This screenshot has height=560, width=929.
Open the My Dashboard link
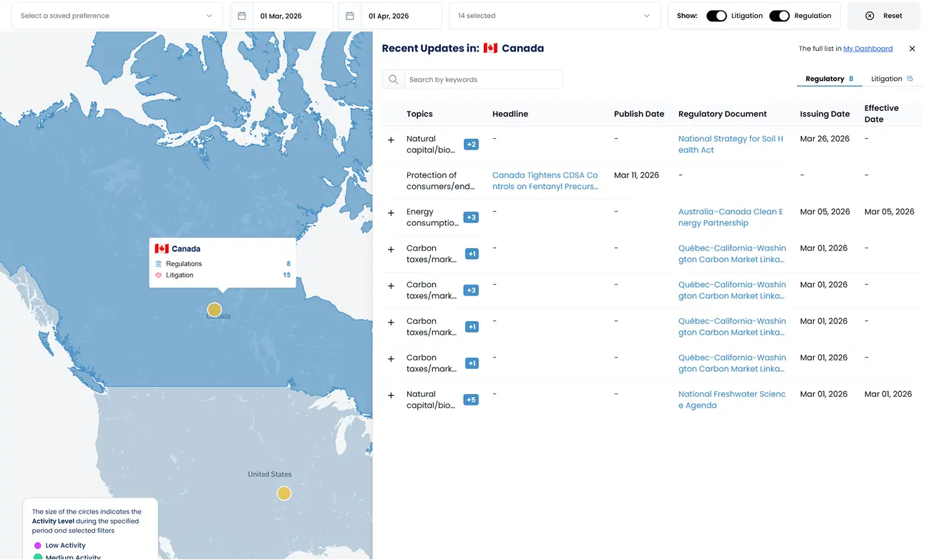(867, 49)
